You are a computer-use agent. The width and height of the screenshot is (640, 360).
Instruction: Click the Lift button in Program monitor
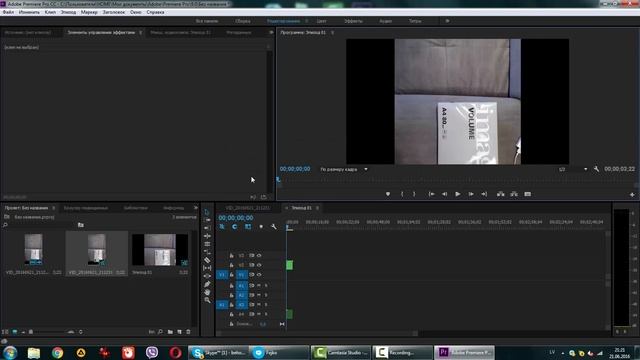pyautogui.click(x=500, y=194)
